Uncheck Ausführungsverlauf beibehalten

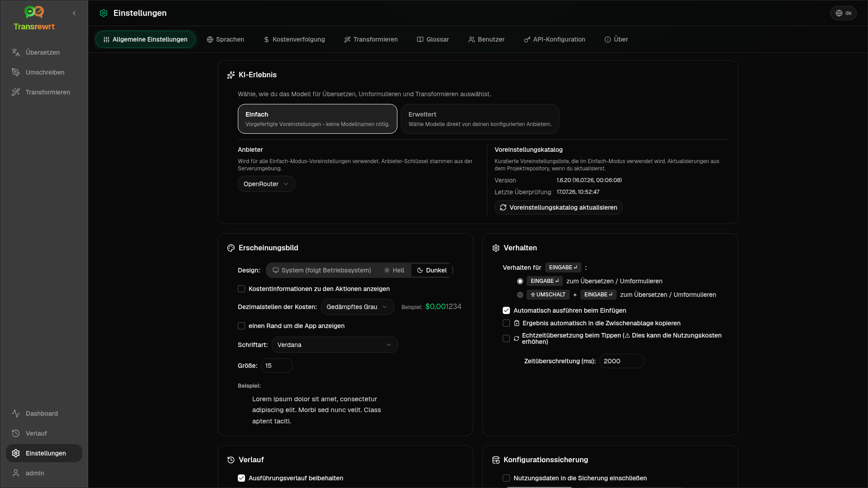click(241, 478)
